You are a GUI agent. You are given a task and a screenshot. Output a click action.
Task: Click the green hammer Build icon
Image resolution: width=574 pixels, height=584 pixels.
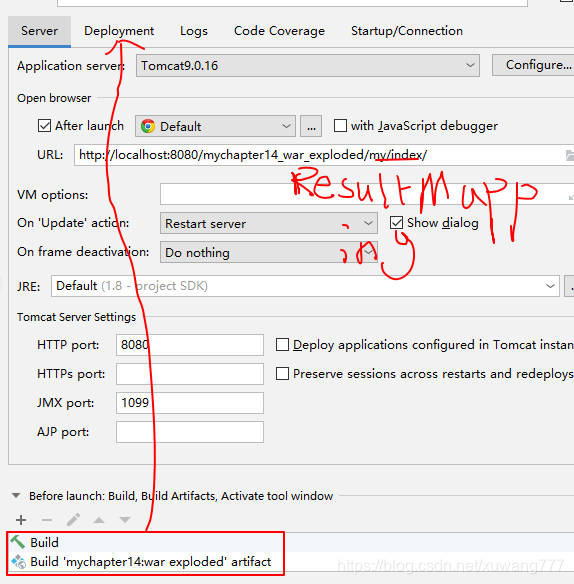pos(18,542)
